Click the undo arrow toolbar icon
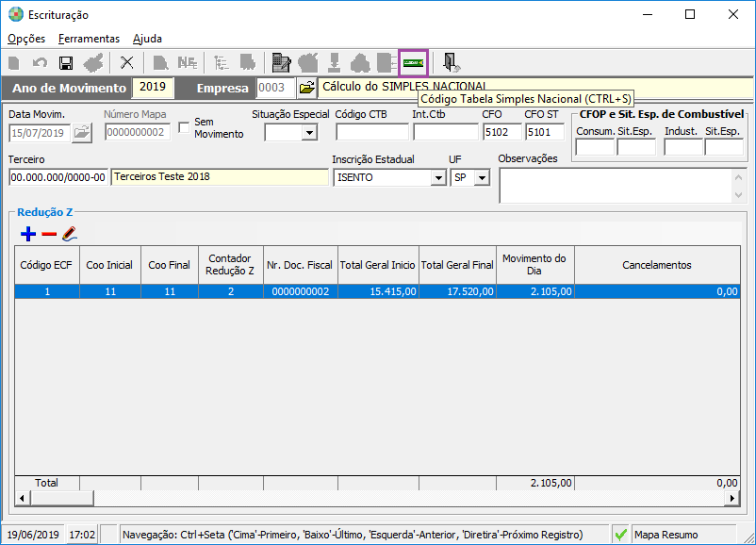 coord(40,62)
